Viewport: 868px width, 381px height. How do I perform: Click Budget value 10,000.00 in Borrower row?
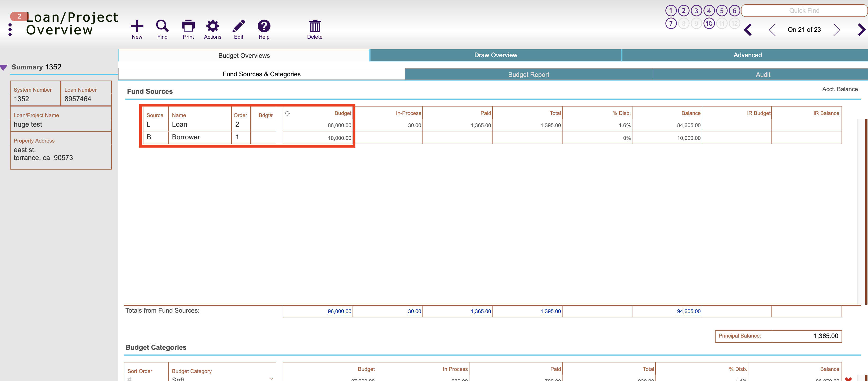339,138
